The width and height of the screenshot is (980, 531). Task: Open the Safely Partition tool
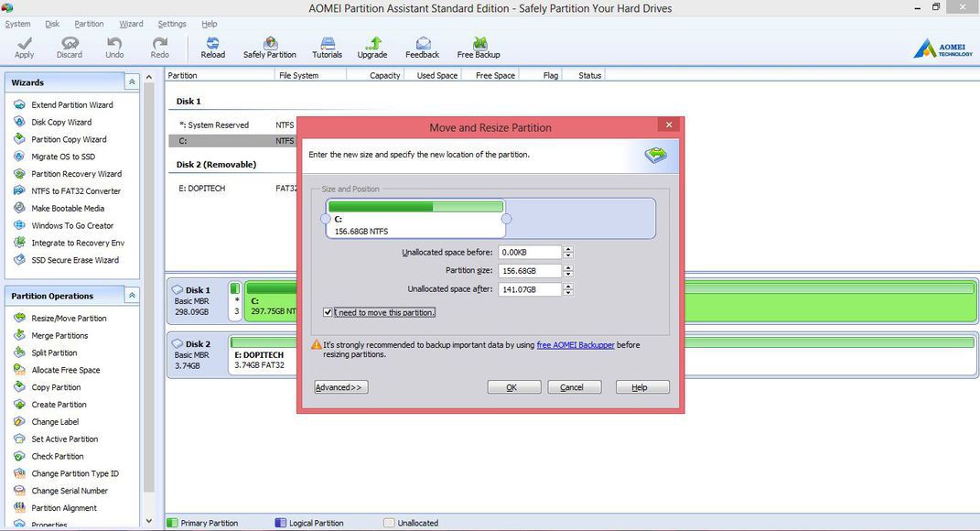269,48
